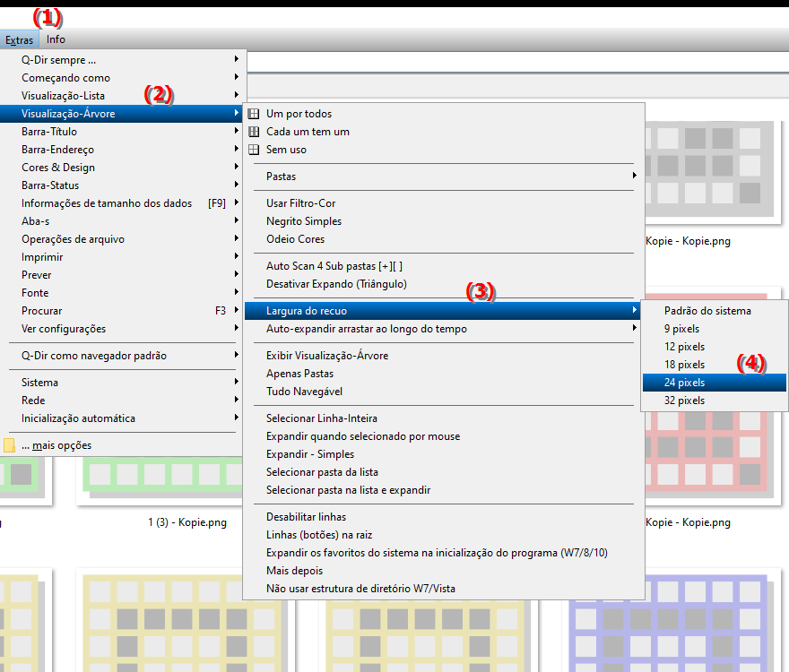Click 'Informações de tamanho dos dados' entry
Viewport: 789px width, 672px height.
(107, 203)
